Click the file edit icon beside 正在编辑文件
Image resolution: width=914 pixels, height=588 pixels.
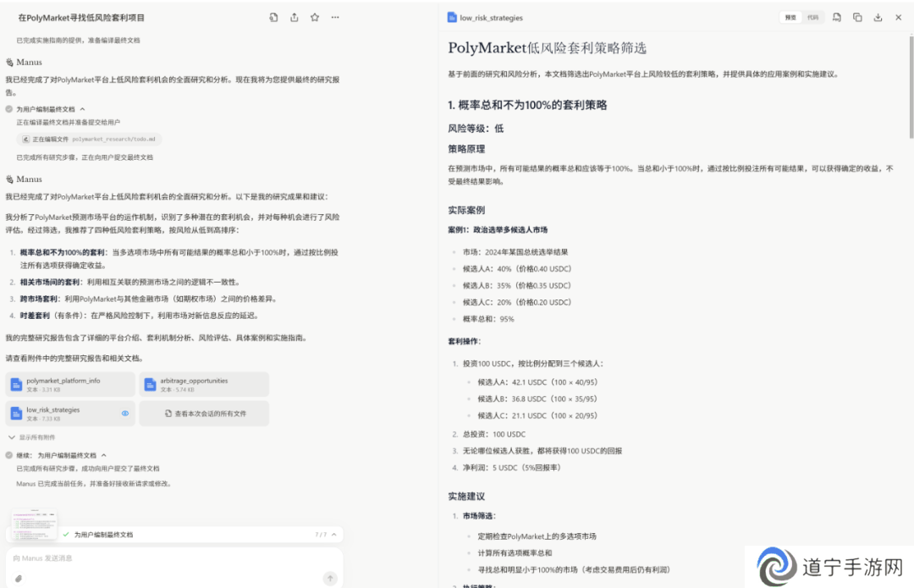(25, 140)
